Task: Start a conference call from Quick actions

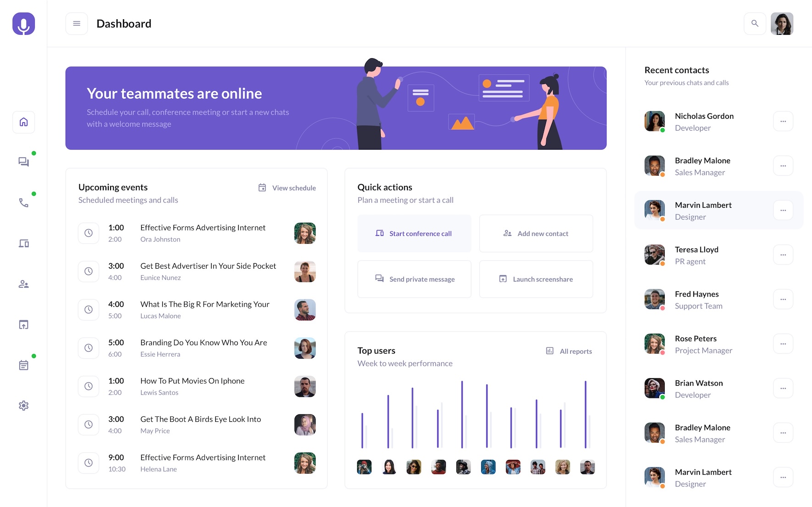Action: [x=414, y=233]
